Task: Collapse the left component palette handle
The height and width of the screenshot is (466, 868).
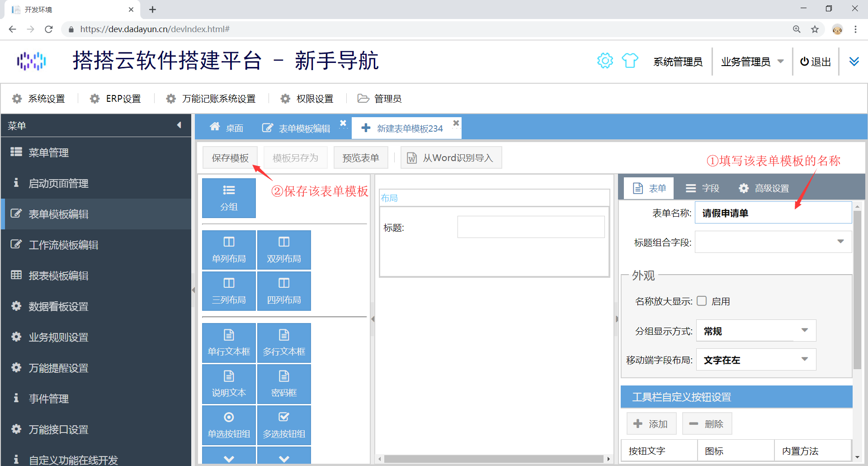Action: point(373,319)
